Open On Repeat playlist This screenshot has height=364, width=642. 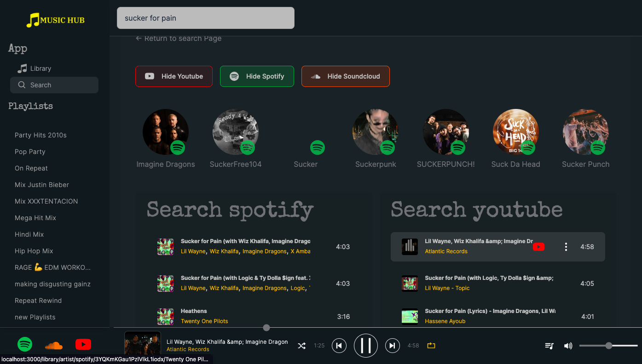[x=31, y=168]
